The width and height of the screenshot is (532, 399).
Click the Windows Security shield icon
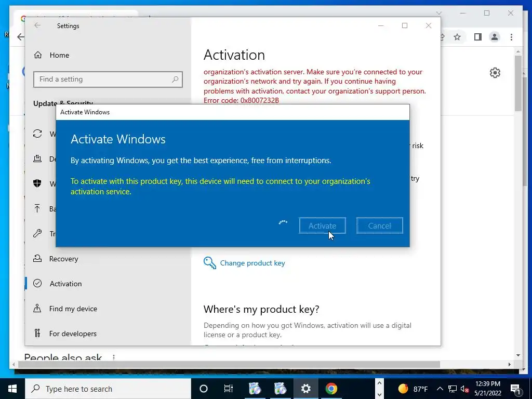(x=37, y=183)
